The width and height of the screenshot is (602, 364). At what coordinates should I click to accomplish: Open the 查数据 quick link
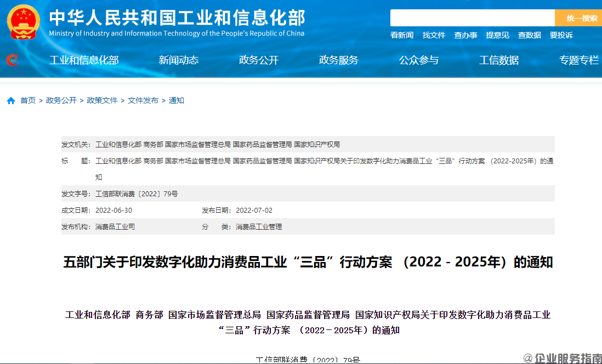530,35
